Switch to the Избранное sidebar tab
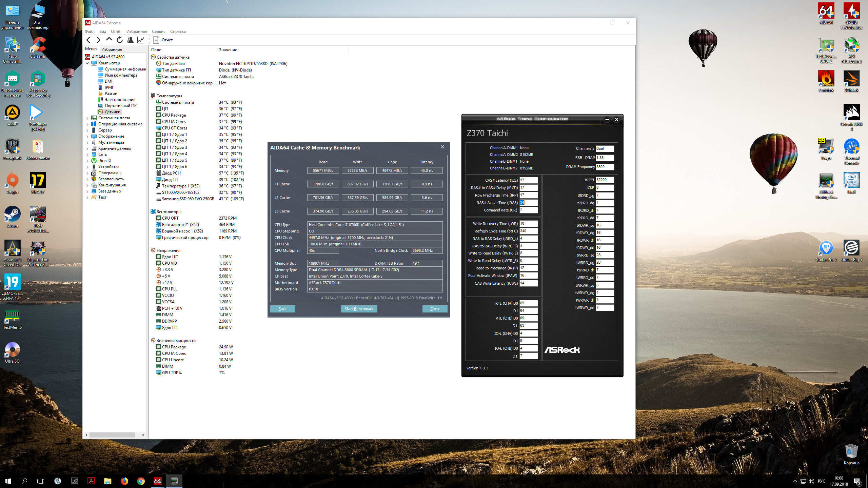Screen dimensions: 868x488 112,49
